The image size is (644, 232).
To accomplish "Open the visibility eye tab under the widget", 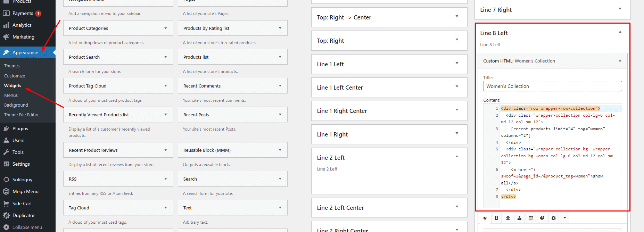I will [485, 218].
